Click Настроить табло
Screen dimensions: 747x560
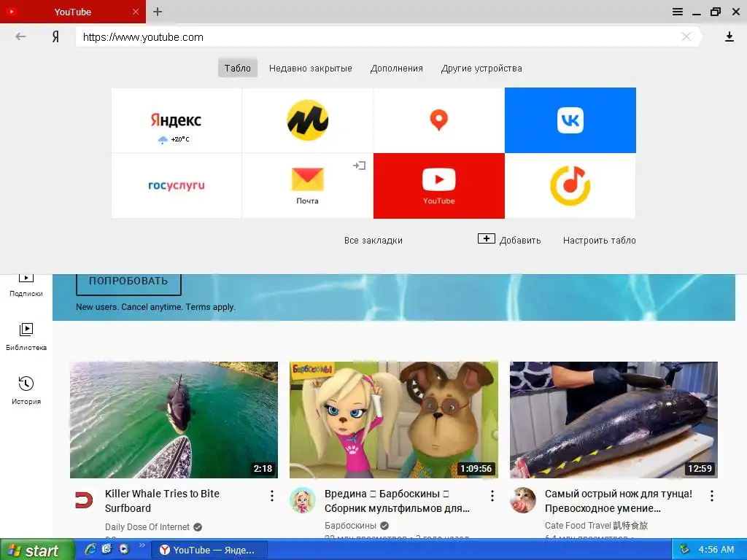[x=600, y=241]
